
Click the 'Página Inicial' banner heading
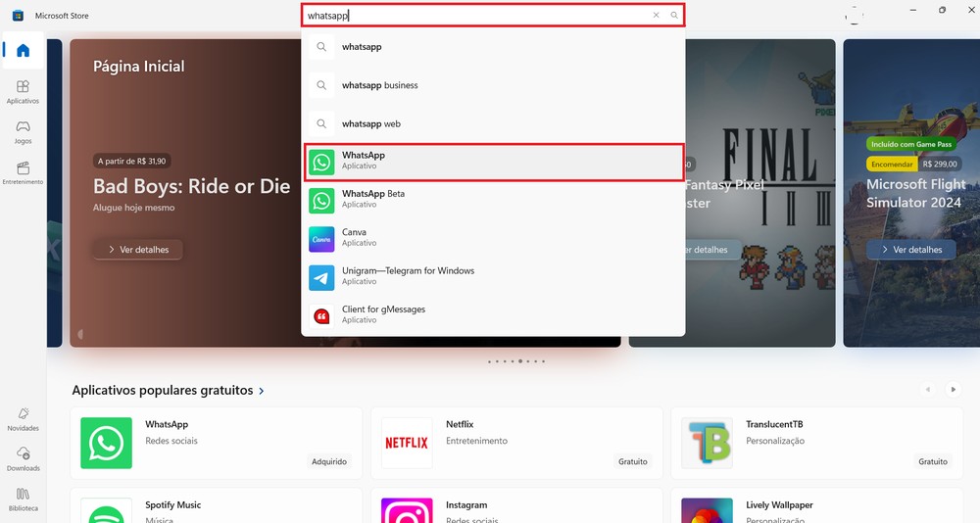(139, 67)
